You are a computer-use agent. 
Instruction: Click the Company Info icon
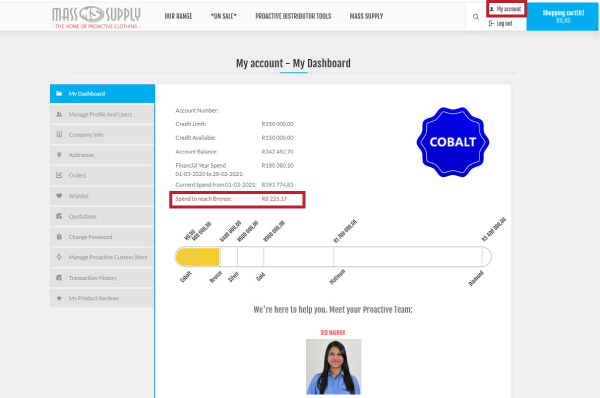tap(59, 134)
